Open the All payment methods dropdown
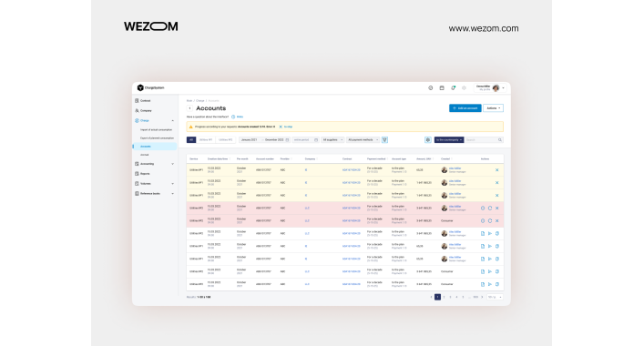The height and width of the screenshot is (346, 644). click(363, 140)
